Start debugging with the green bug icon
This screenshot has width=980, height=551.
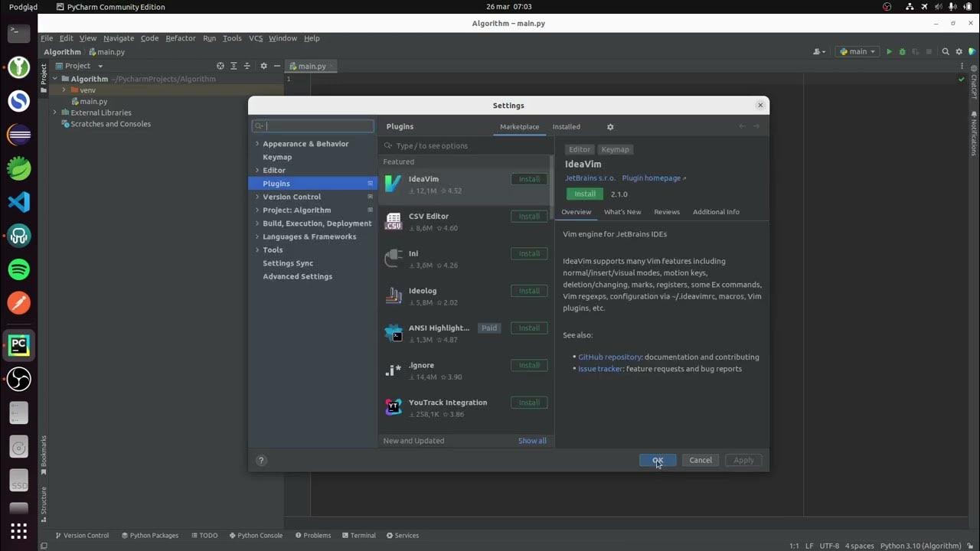click(902, 52)
